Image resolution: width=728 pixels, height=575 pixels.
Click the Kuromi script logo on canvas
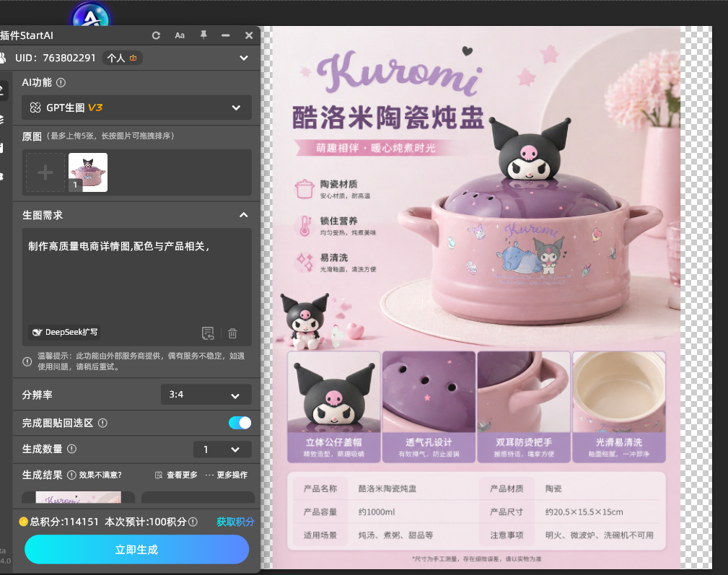[x=400, y=74]
